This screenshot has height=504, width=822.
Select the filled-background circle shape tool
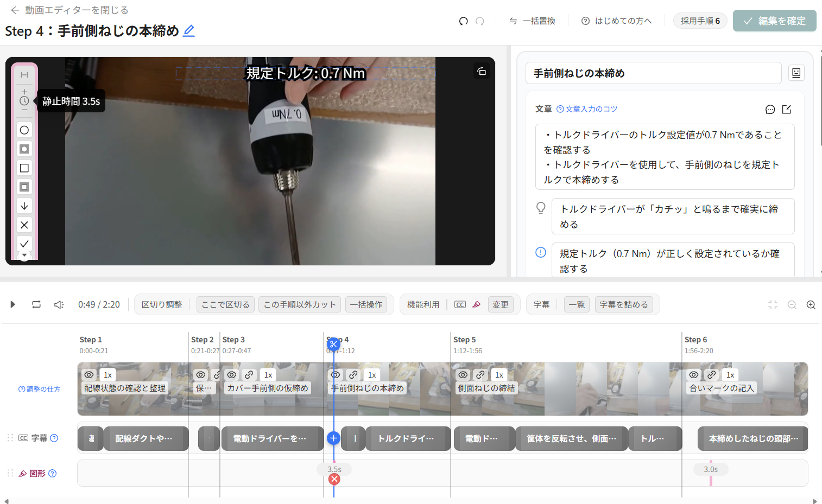(x=24, y=149)
